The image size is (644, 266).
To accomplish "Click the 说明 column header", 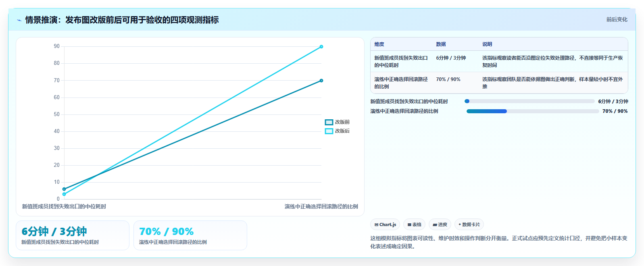I will pyautogui.click(x=487, y=44).
